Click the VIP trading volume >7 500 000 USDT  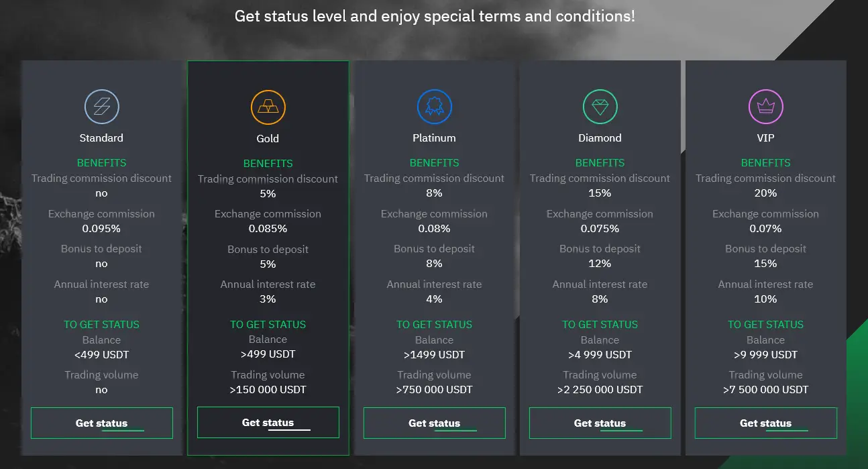pos(765,390)
